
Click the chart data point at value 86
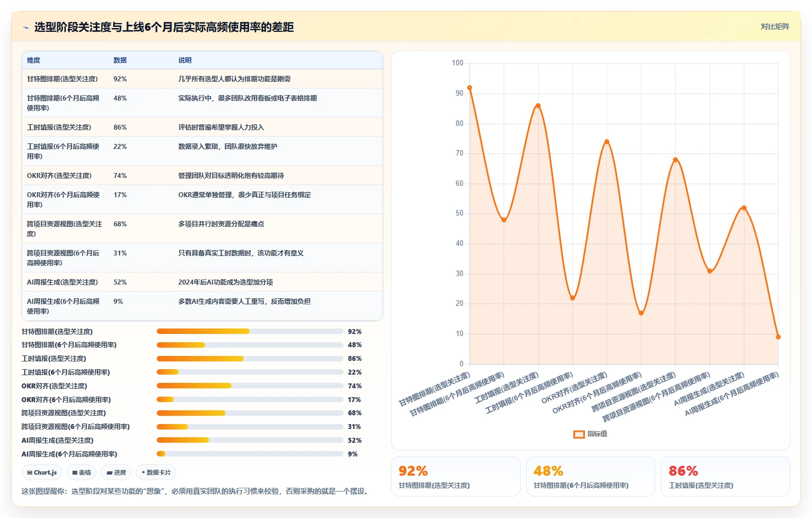pos(538,106)
